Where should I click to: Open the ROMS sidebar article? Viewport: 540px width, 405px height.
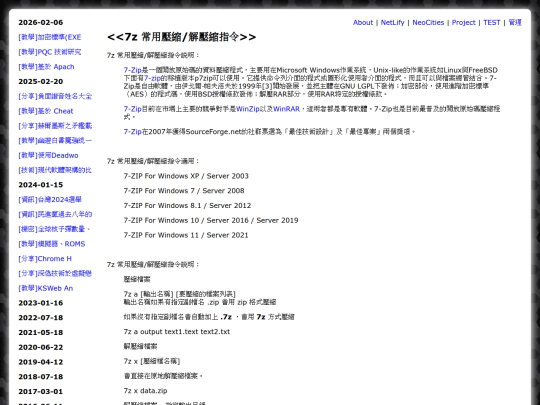pyautogui.click(x=52, y=244)
